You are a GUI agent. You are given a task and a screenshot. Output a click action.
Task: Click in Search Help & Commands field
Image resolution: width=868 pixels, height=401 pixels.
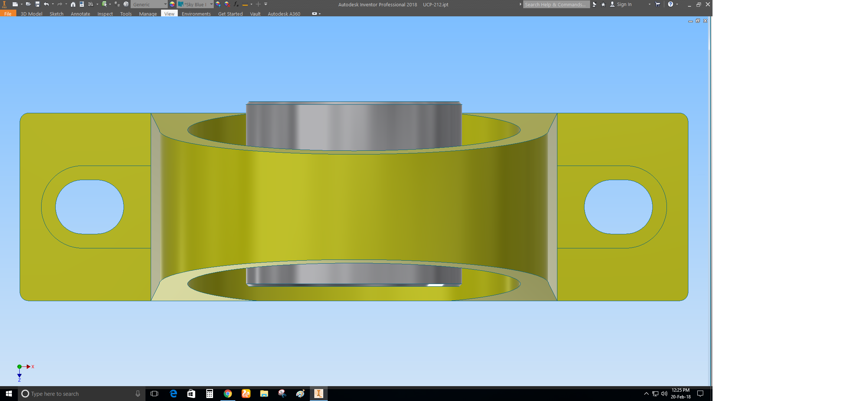[x=556, y=4]
